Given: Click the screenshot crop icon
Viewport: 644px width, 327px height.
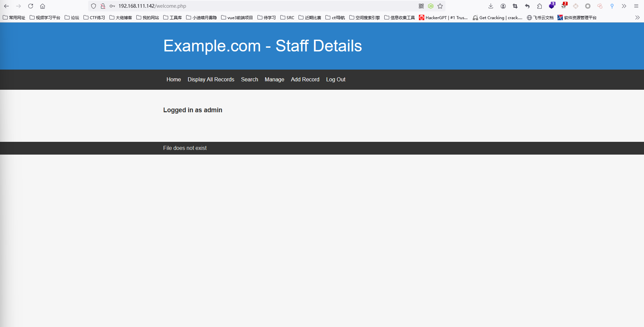Looking at the screenshot, I should (x=515, y=6).
